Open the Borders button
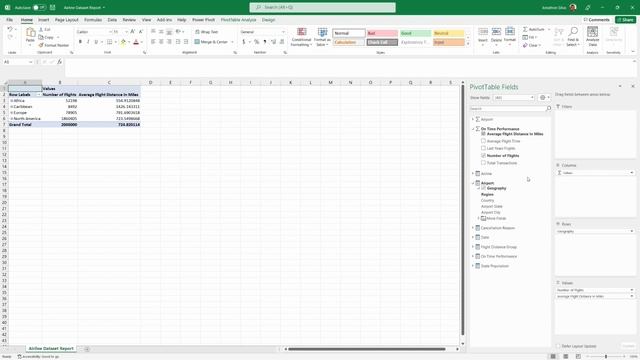Viewport: 640px width, 360px height. tap(109, 42)
